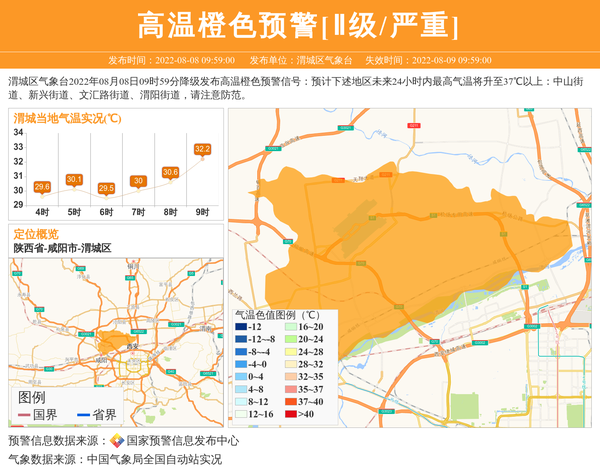Screen dimensions: 600x471
Task: Click the 国家预警信息发布中心 logo icon
Action: (117, 441)
